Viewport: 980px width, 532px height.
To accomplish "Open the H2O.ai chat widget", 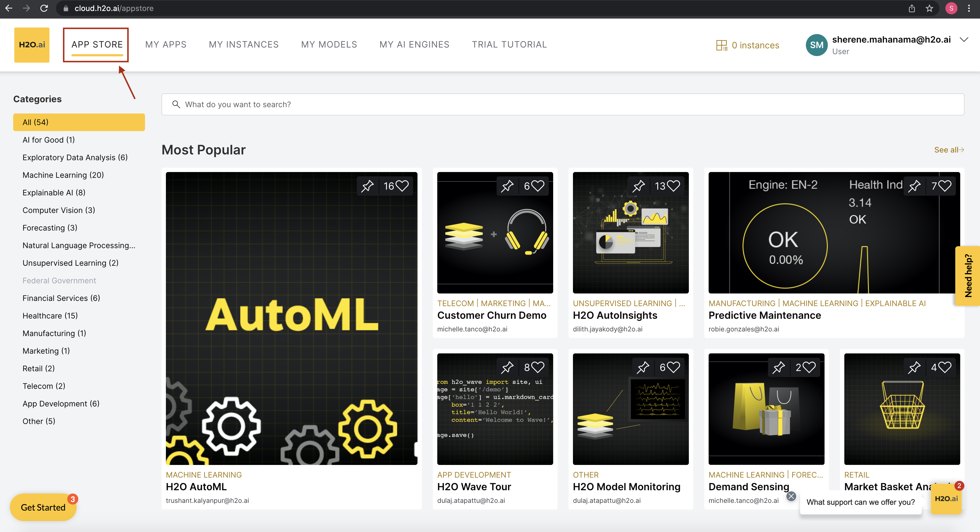I will point(946,498).
